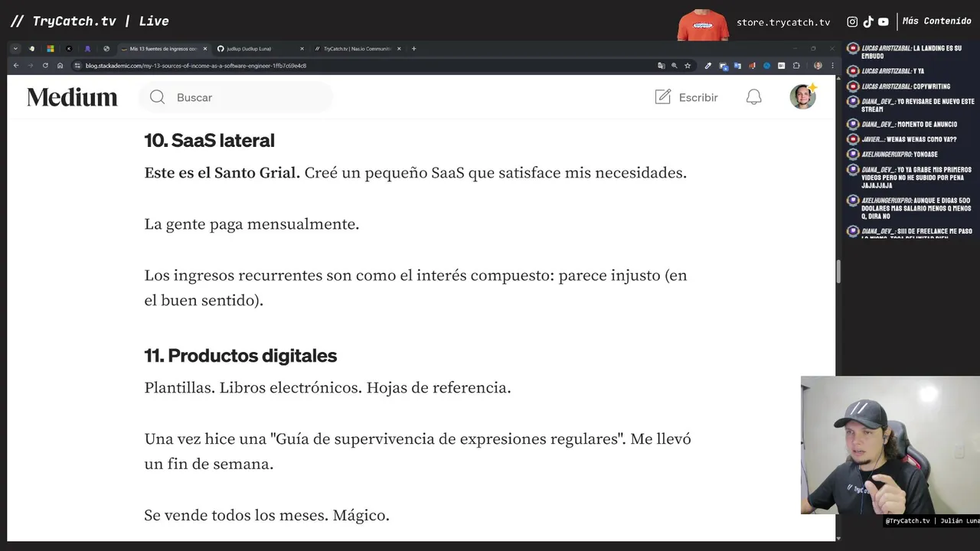This screenshot has width=980, height=551.
Task: Click Diana_dev 'MOMENTO DE ANUNCIO' chat message
Action: [909, 124]
